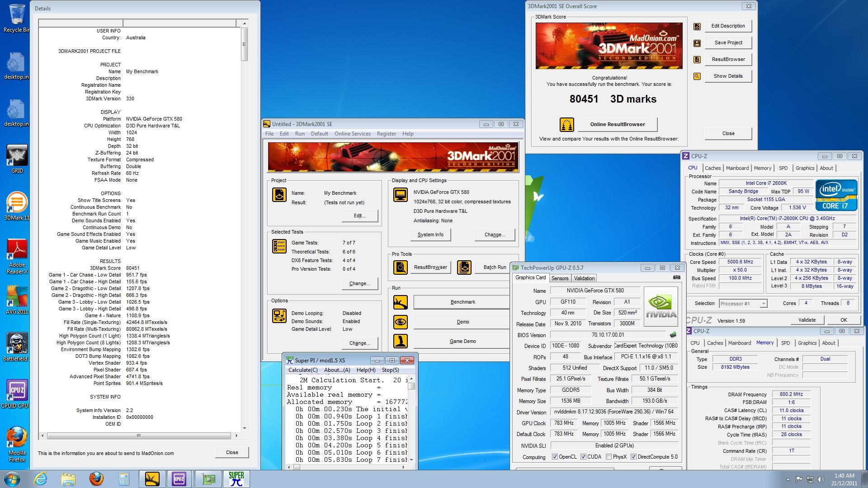Click Edit... button in Project section

(360, 216)
